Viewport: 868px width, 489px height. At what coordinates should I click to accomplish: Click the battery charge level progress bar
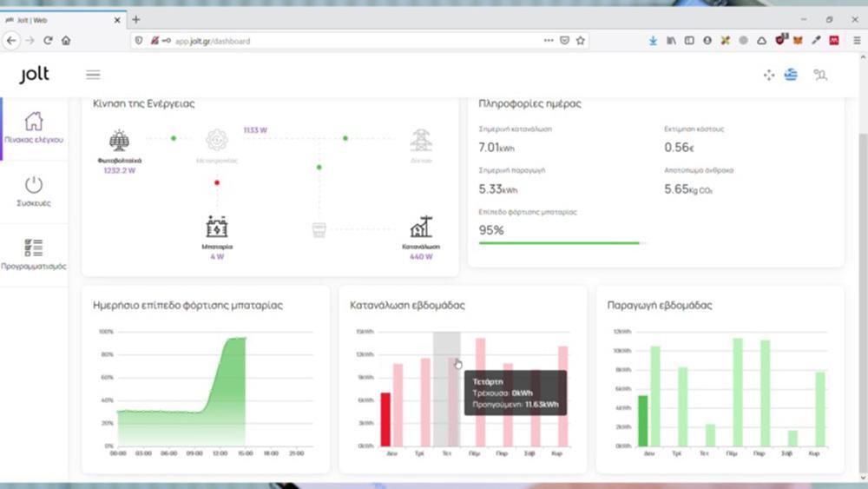[560, 243]
